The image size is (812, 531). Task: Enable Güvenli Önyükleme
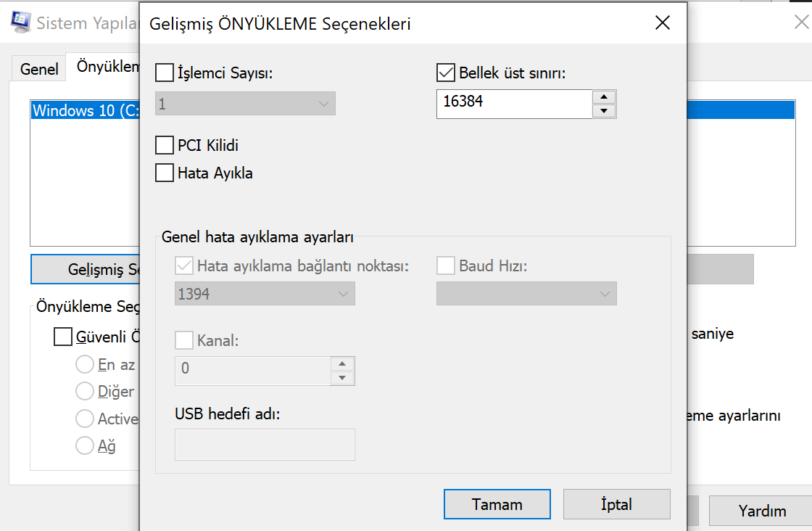click(62, 336)
